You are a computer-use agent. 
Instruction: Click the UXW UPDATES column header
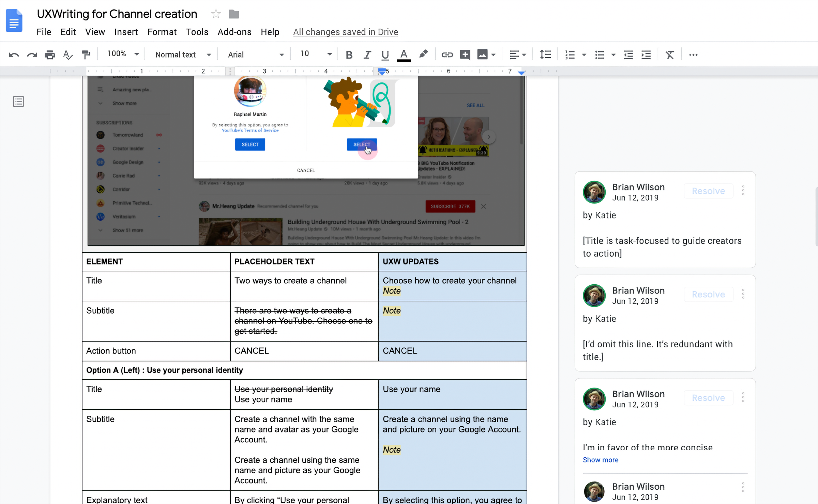[x=453, y=262]
